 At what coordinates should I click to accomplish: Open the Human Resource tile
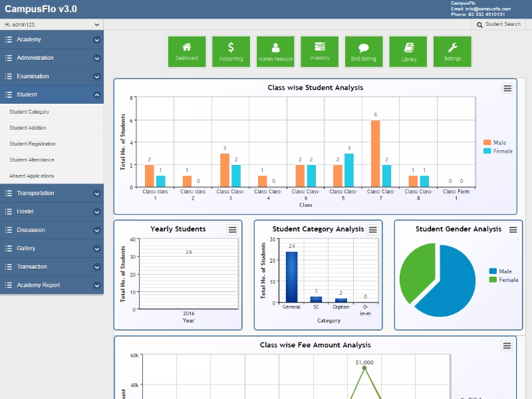[x=275, y=51]
